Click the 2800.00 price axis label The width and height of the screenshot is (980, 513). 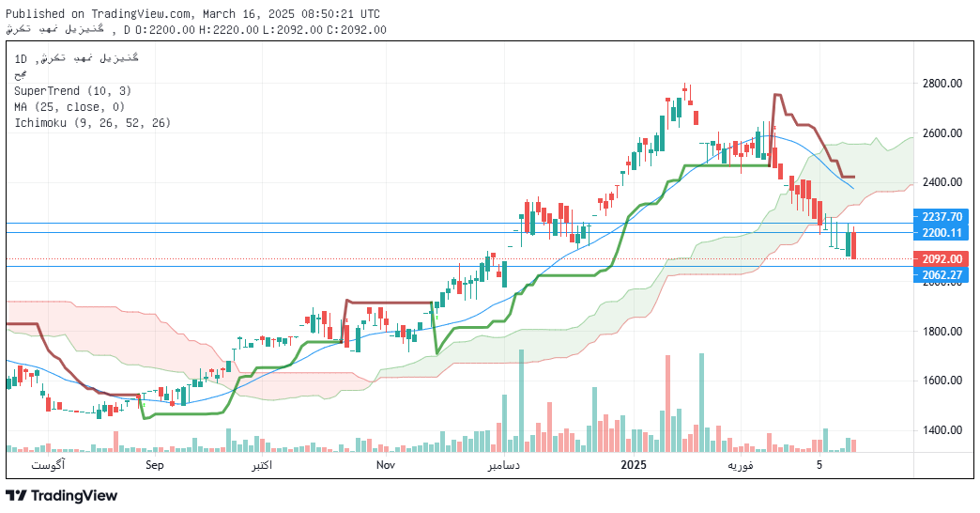[x=942, y=84]
